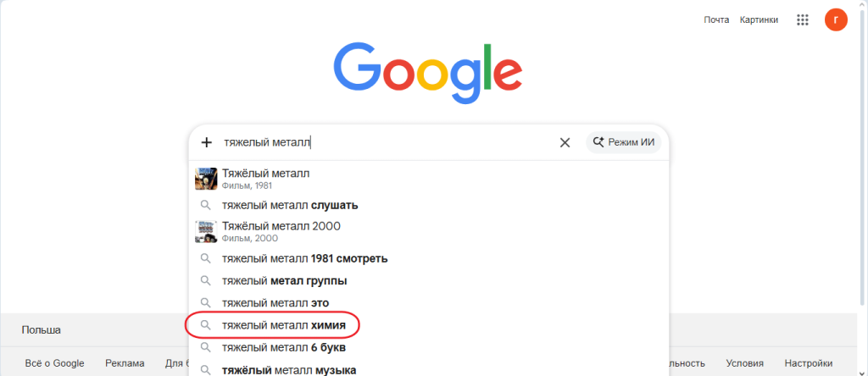This screenshot has height=376, width=868.
Task: Open the 'Всё о Google' footer link
Action: [x=54, y=363]
